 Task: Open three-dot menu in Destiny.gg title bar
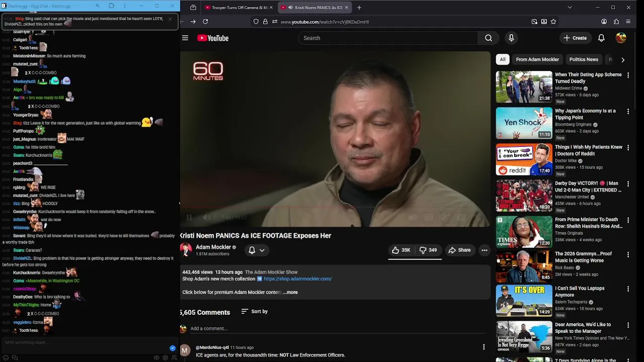tap(125, 6)
